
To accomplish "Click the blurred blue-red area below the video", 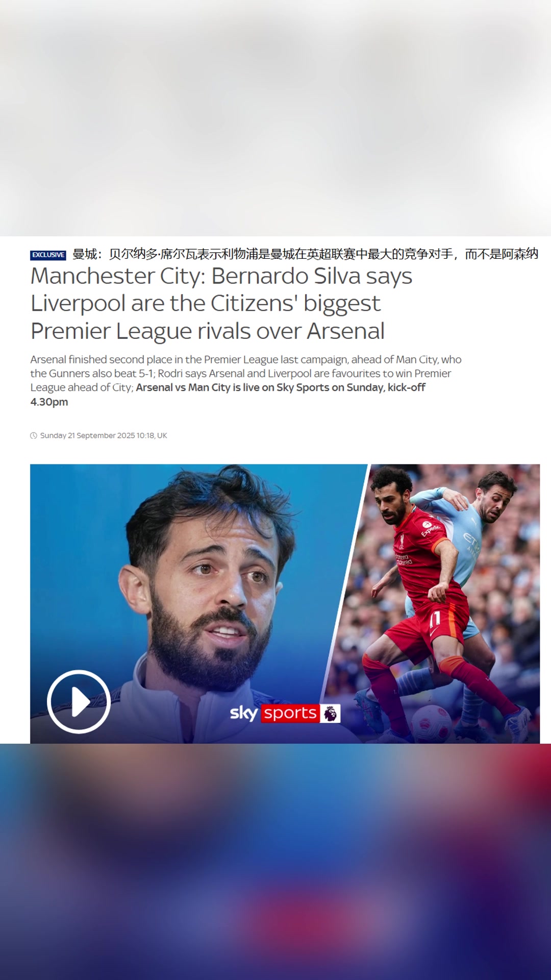I will (275, 862).
